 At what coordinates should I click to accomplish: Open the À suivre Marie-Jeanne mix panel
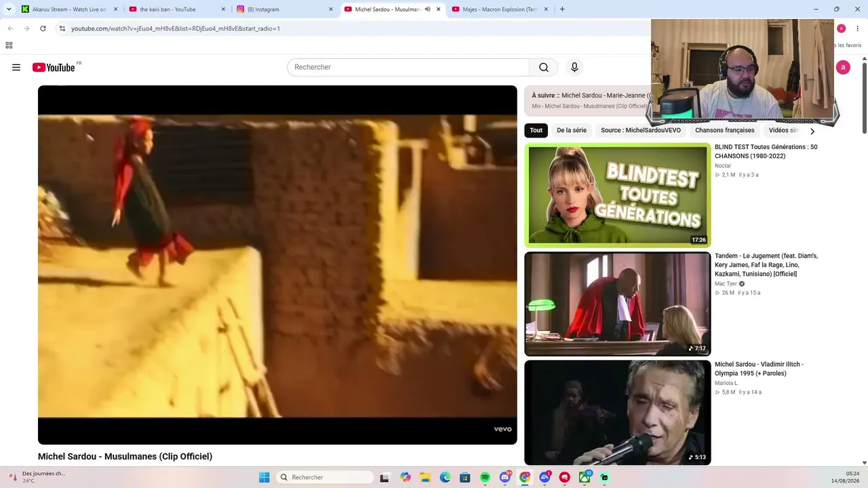tap(588, 100)
